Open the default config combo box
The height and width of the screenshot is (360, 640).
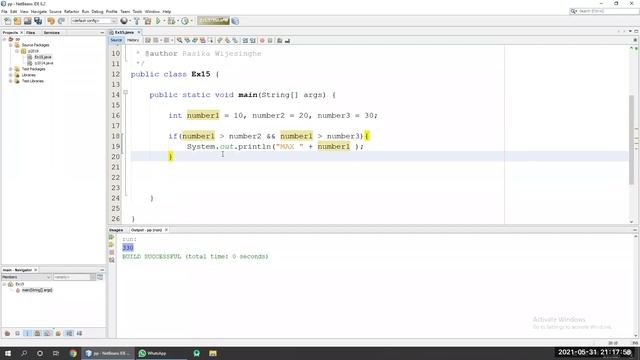point(93,21)
